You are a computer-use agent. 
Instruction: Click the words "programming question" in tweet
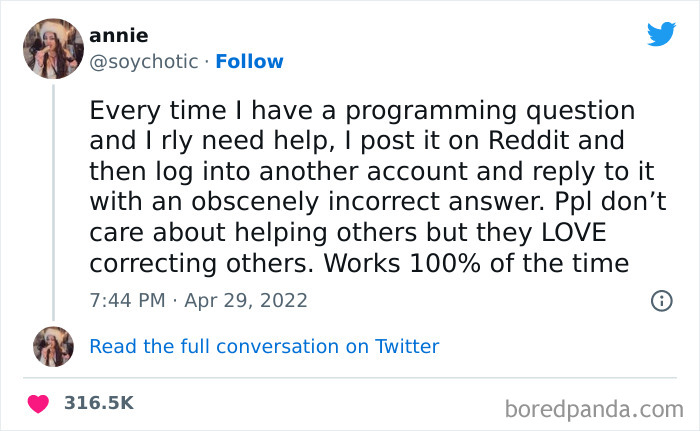coord(507,109)
